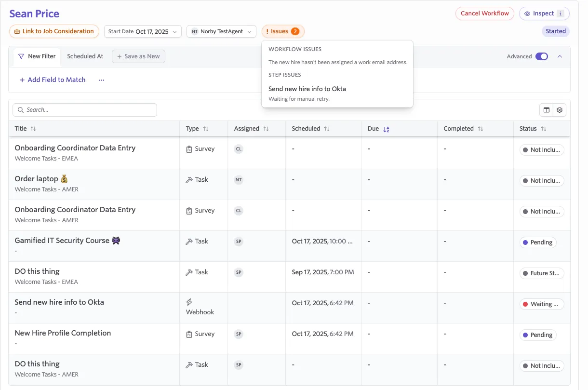Viewport: 588px width, 390px height.
Task: Click the funnel icon on New Filter
Action: pyautogui.click(x=21, y=56)
